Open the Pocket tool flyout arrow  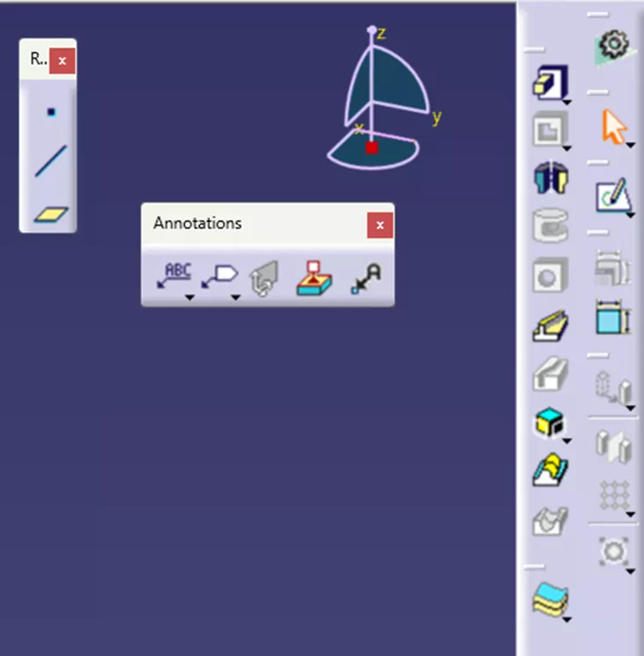click(567, 148)
